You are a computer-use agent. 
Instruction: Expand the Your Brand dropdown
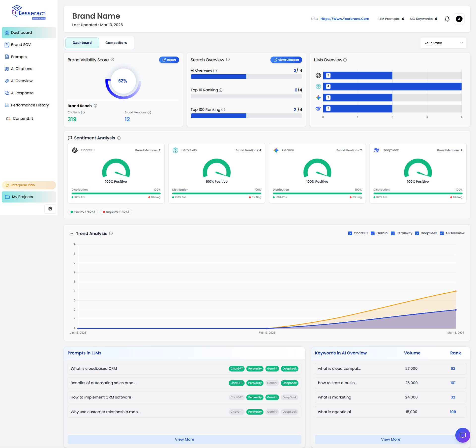click(443, 43)
